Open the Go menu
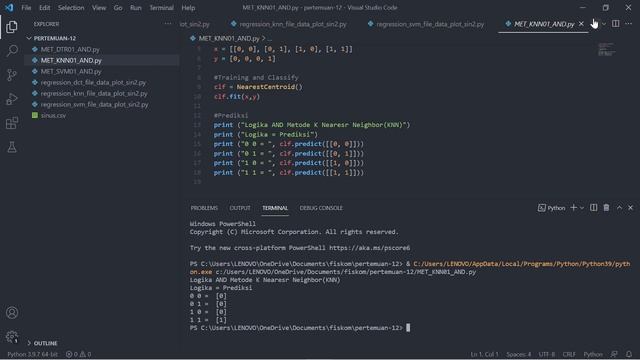This screenshot has width=640, height=360. click(118, 7)
